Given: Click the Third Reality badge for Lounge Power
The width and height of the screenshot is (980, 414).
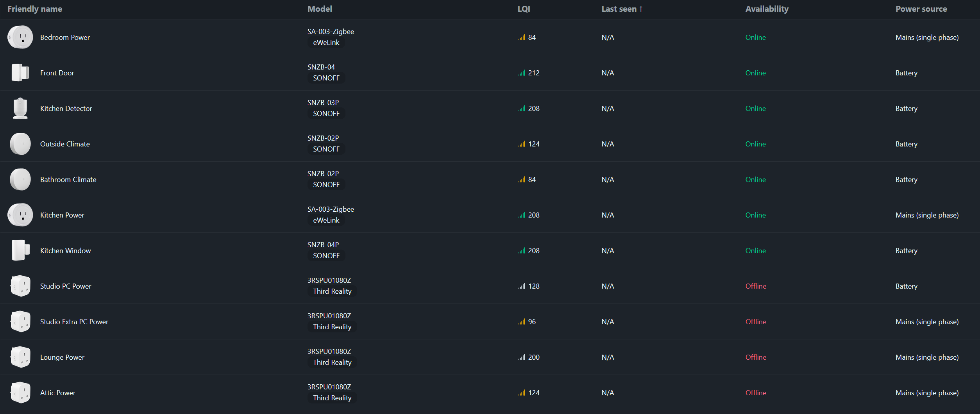Looking at the screenshot, I should coord(332,362).
